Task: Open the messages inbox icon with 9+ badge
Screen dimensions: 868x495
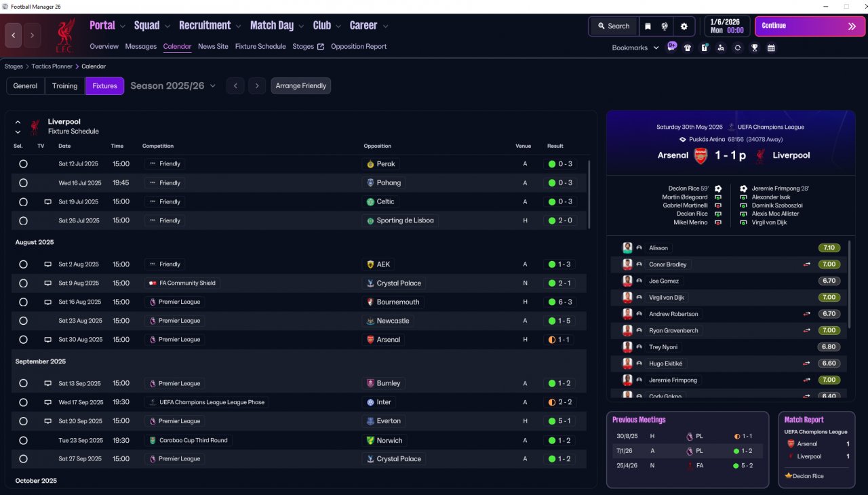Action: [x=671, y=47]
